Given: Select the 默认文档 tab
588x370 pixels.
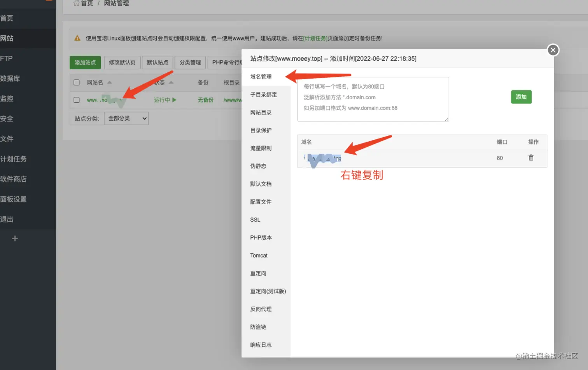Looking at the screenshot, I should point(261,184).
